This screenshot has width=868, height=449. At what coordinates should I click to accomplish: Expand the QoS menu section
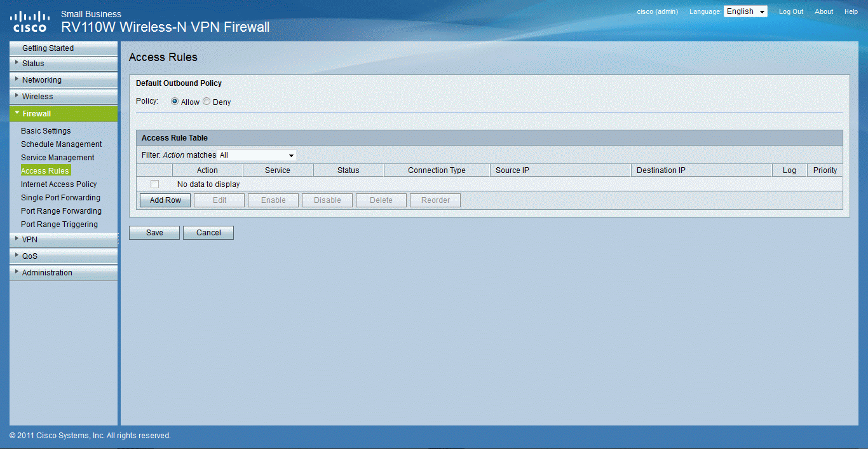[64, 256]
